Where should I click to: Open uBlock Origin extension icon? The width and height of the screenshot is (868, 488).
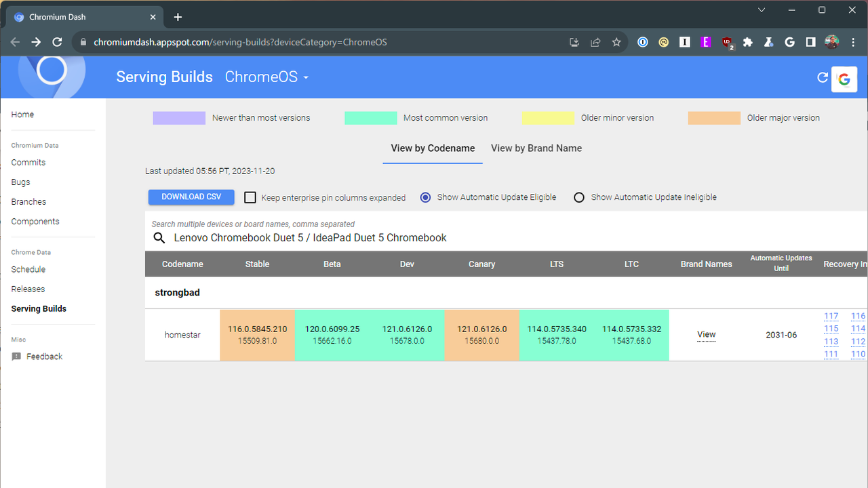point(728,43)
